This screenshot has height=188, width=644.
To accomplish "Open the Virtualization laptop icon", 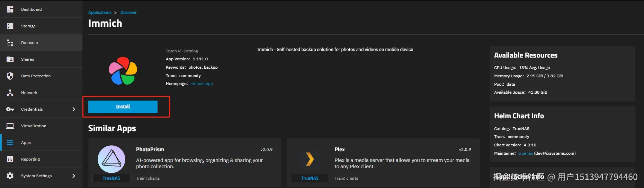I will click(10, 126).
